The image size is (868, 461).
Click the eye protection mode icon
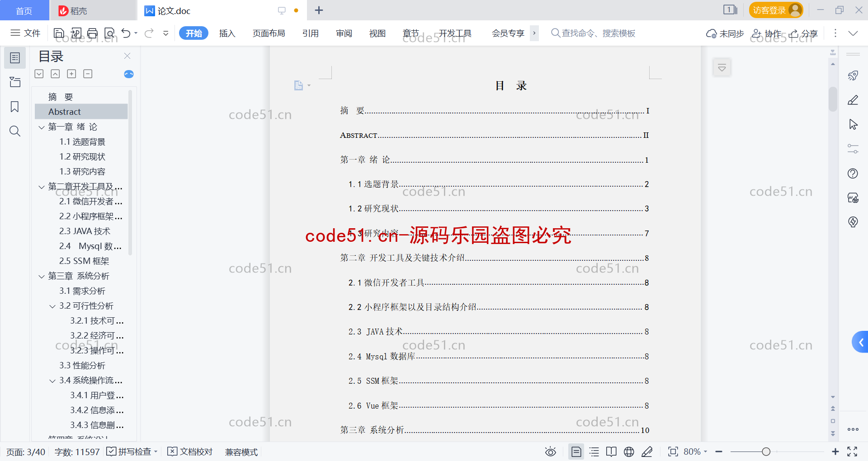click(550, 452)
